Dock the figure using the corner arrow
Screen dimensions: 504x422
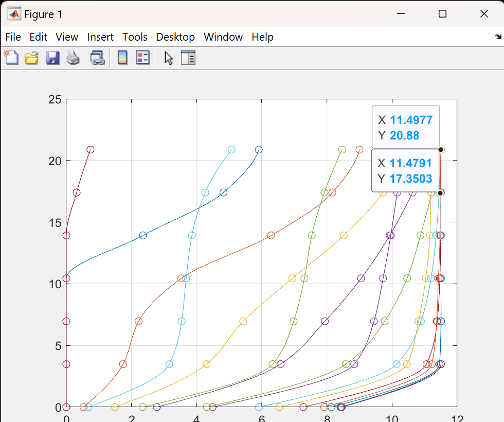pyautogui.click(x=497, y=37)
